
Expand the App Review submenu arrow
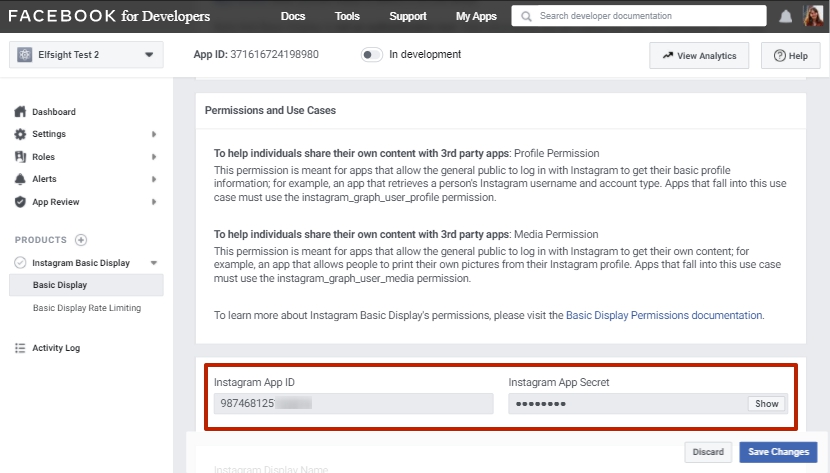tap(154, 202)
